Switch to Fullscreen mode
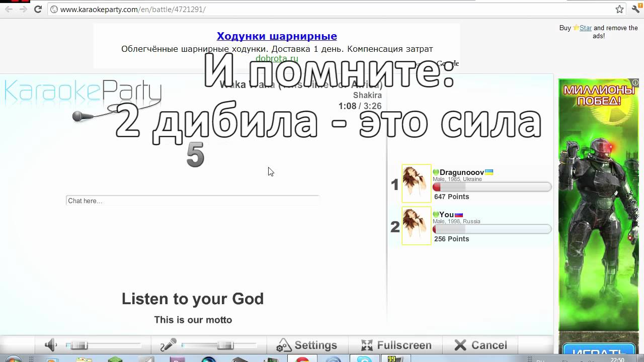The width and height of the screenshot is (644, 362). click(x=396, y=345)
